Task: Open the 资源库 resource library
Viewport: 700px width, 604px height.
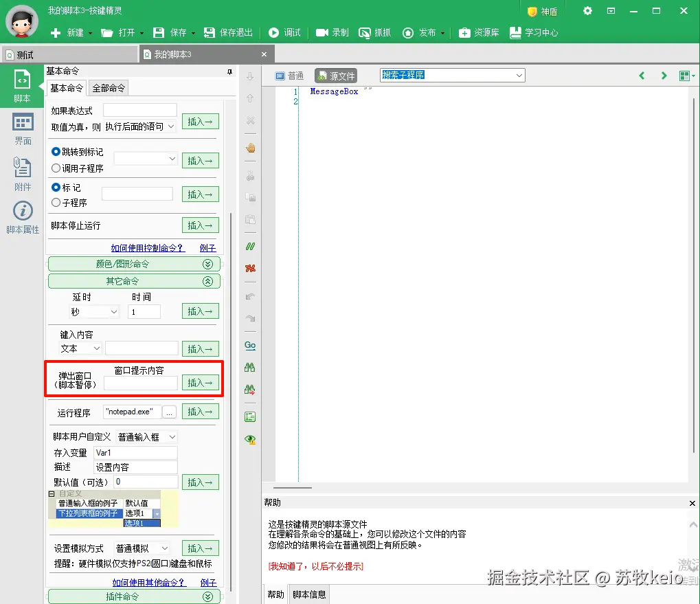Action: (x=479, y=32)
